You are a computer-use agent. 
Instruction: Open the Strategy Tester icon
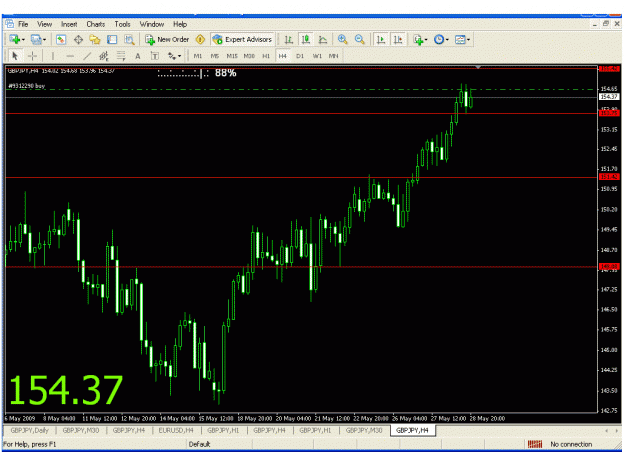[129, 39]
